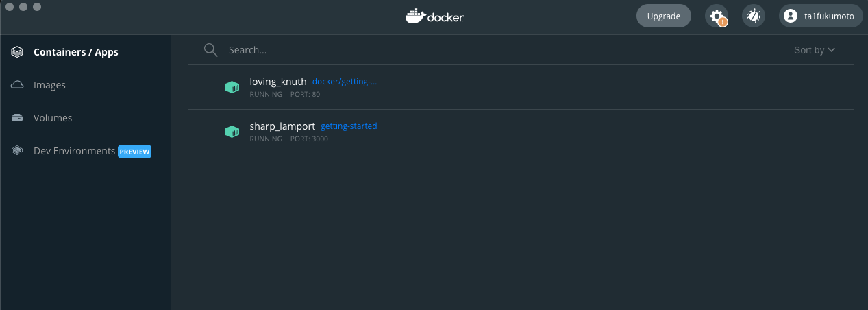Click the PREVIEW badge
This screenshot has height=310, width=868.
coord(134,152)
